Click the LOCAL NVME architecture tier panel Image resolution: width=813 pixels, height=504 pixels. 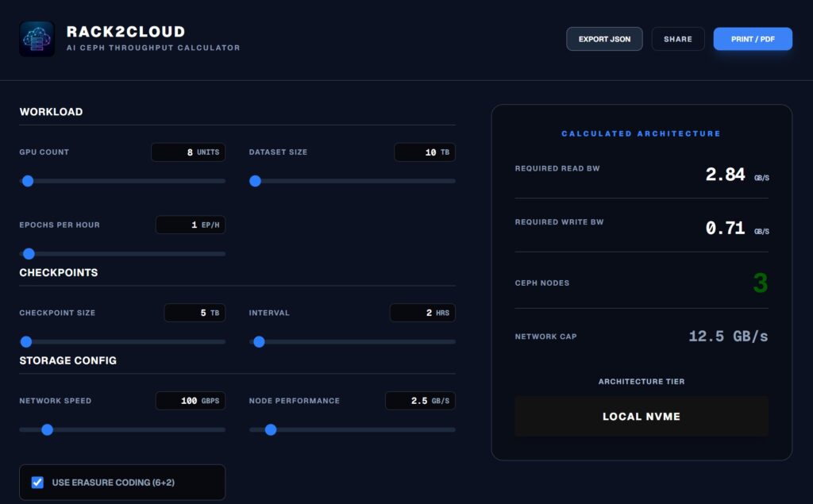coord(641,416)
